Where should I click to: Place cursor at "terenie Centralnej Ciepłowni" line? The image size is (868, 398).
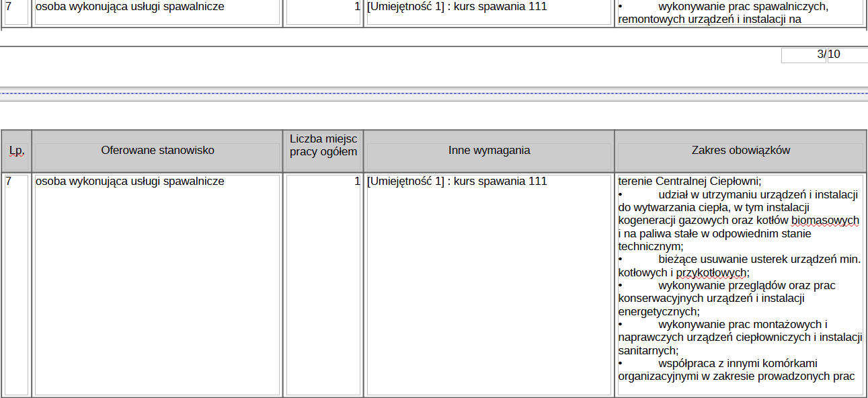pyautogui.click(x=689, y=182)
